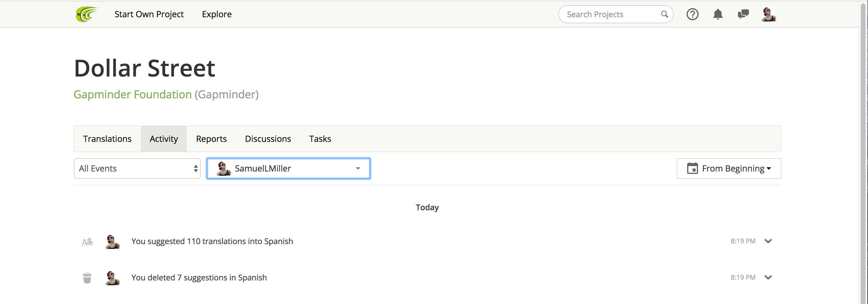This screenshot has height=304, width=868.
Task: Switch to the Reports tab
Action: (211, 139)
